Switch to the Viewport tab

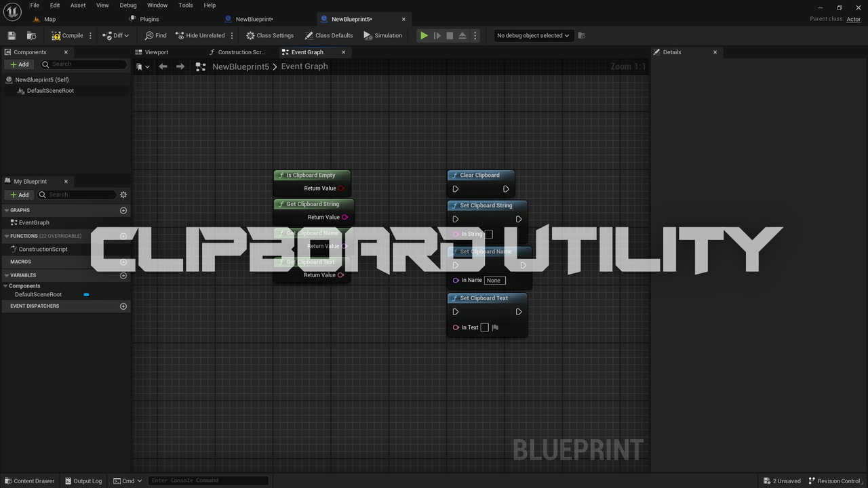[157, 52]
